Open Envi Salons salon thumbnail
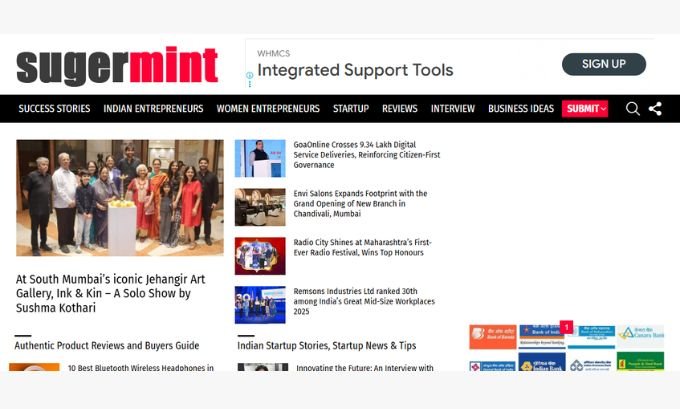 tap(260, 207)
